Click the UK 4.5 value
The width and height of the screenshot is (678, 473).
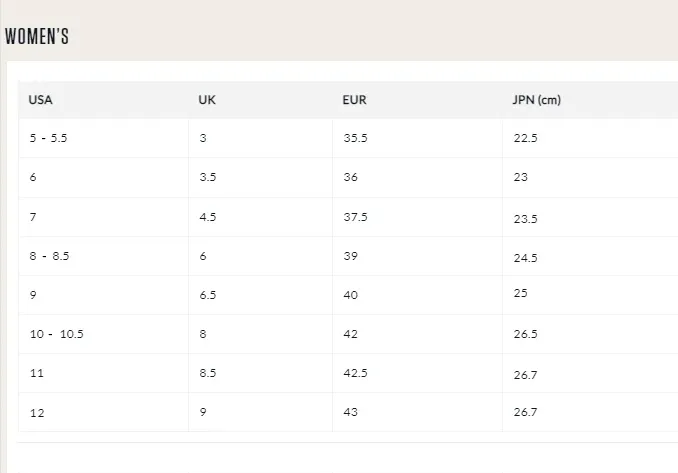[x=207, y=217]
